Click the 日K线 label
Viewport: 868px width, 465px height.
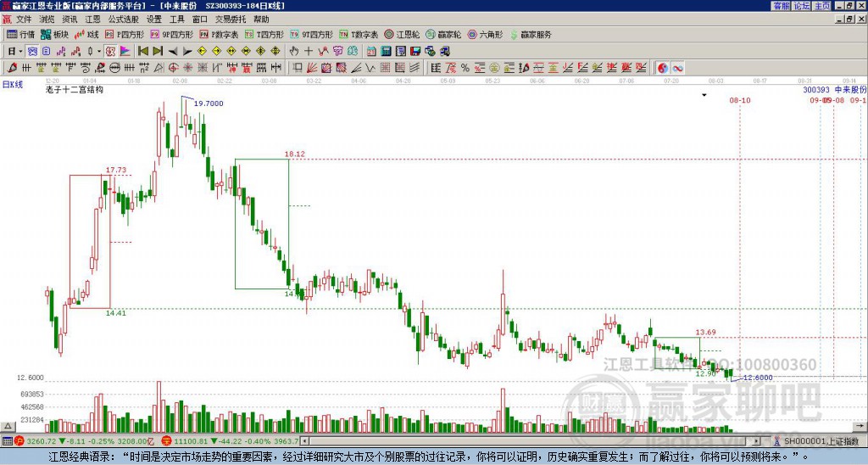(12, 84)
